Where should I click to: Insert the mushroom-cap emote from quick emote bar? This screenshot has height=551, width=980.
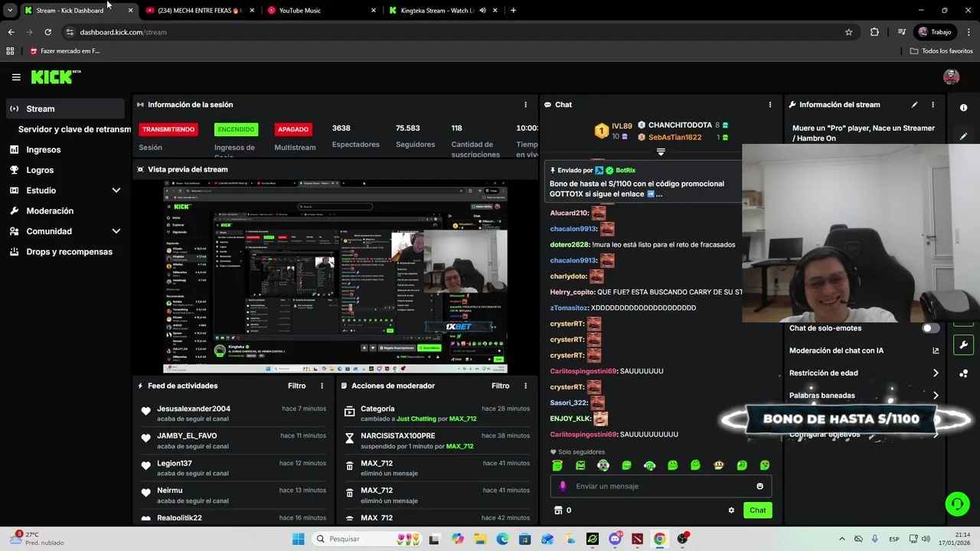point(718,465)
